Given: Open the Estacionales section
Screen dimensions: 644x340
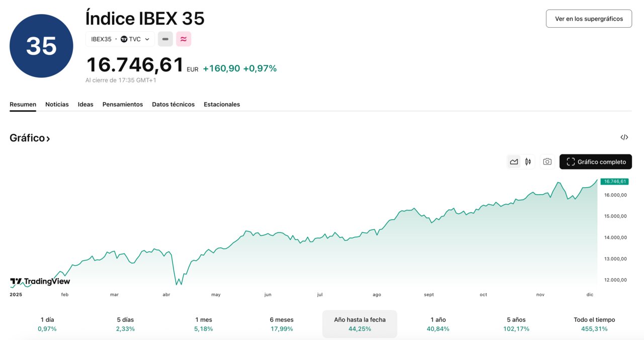Looking at the screenshot, I should click(221, 104).
